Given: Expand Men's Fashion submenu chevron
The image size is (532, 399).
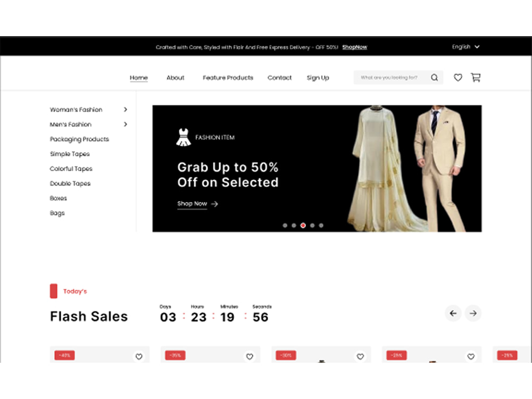Looking at the screenshot, I should [126, 124].
